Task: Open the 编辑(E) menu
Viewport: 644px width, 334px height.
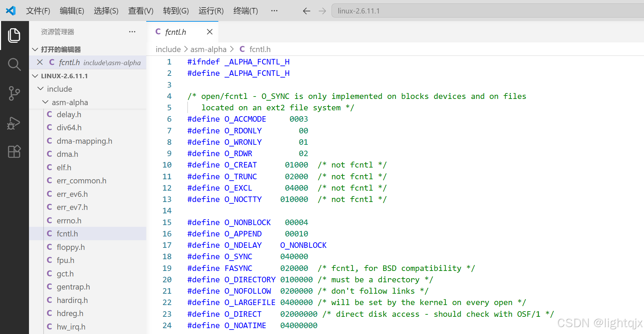Action: [x=72, y=11]
